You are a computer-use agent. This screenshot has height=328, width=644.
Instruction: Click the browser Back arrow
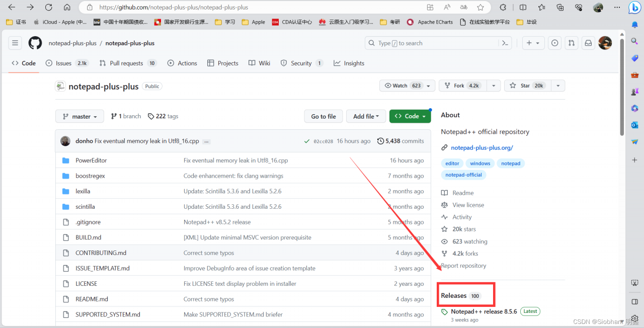pyautogui.click(x=12, y=8)
